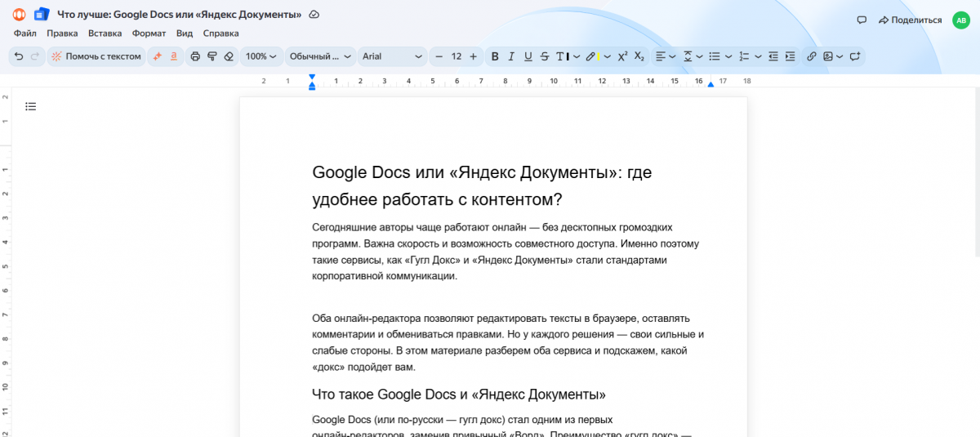The image size is (980, 437).
Task: Open the 100% zoom dropdown
Action: pyautogui.click(x=261, y=56)
